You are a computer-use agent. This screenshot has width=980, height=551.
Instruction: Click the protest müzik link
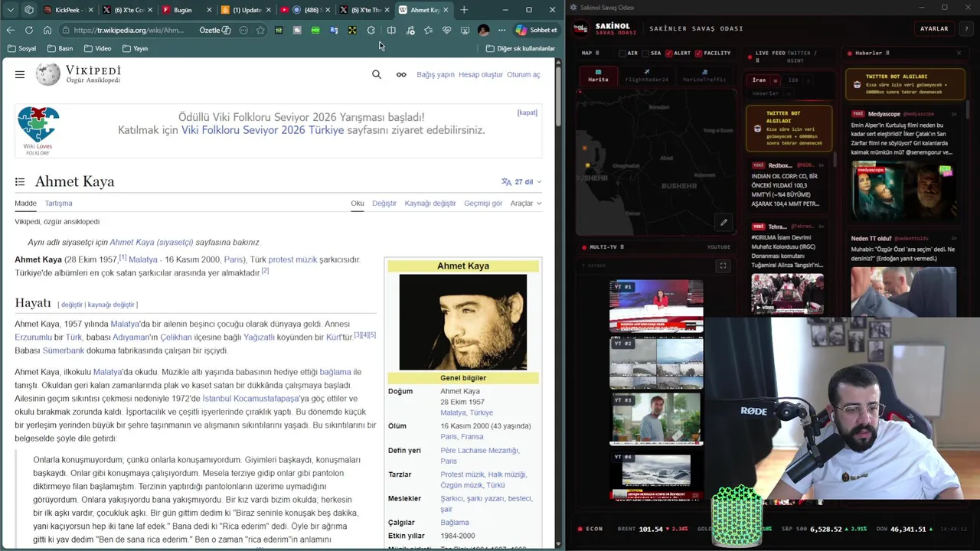[x=292, y=259]
